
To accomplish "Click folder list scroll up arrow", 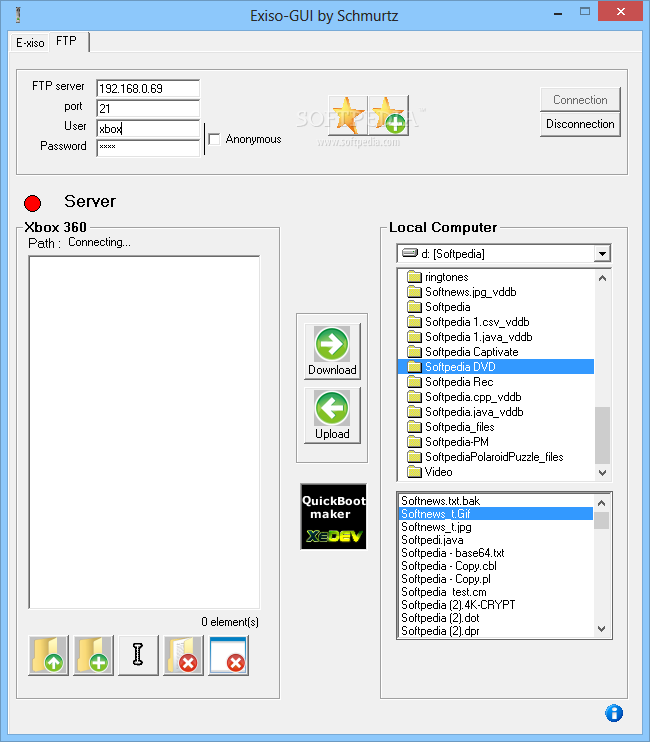I will 602,278.
